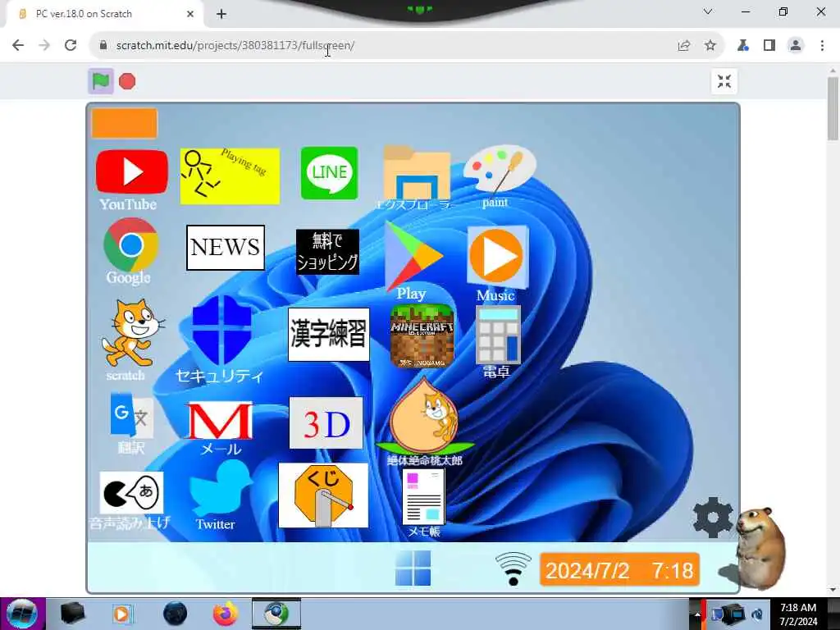Screen dimensions: 840x630
Task: Open the 無料でショッピング icon
Action: point(327,252)
